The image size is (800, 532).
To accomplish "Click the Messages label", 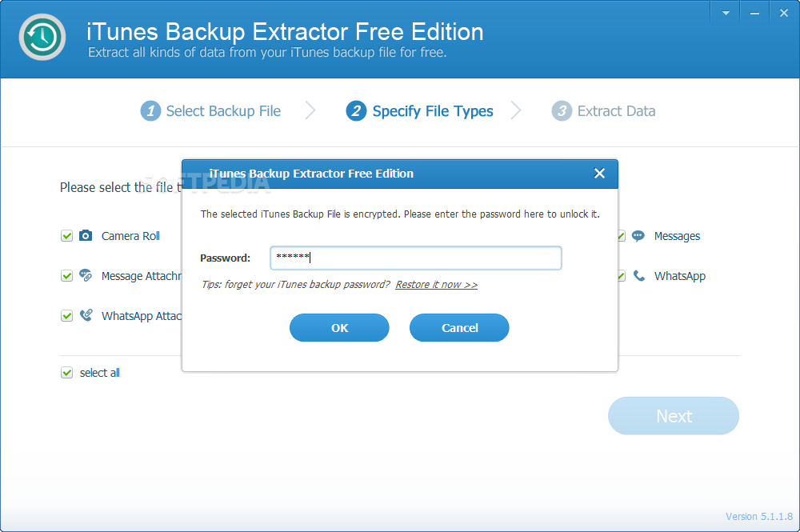I will (677, 236).
